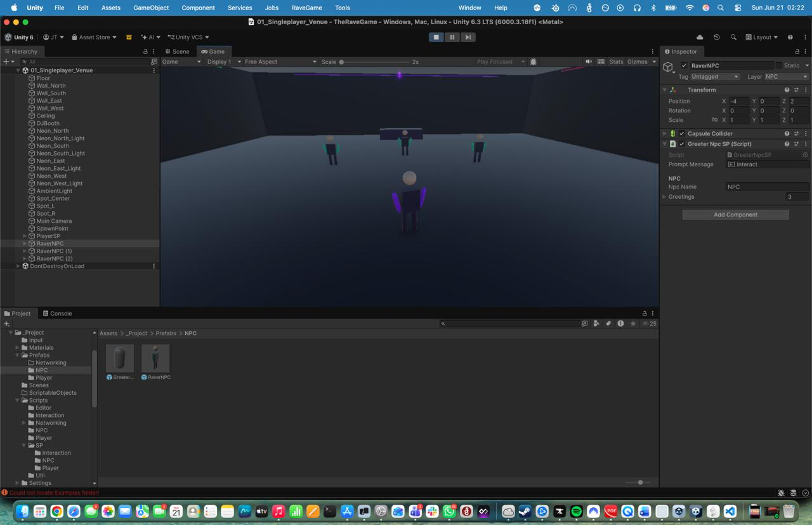This screenshot has width=812, height=525.
Task: Open the Tag dropdown showing Untagged
Action: click(x=715, y=77)
